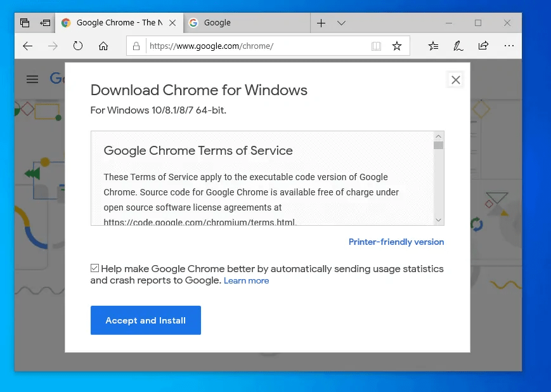Open the tabs you've set aside icon
Screen dimensions: 551x392
tap(25, 23)
